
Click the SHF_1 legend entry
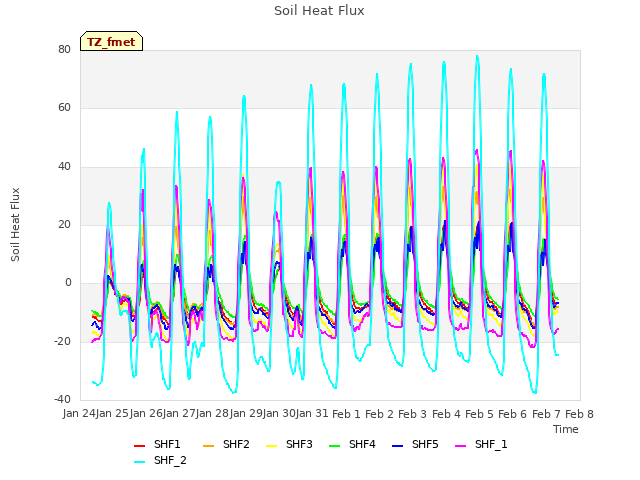481,444
